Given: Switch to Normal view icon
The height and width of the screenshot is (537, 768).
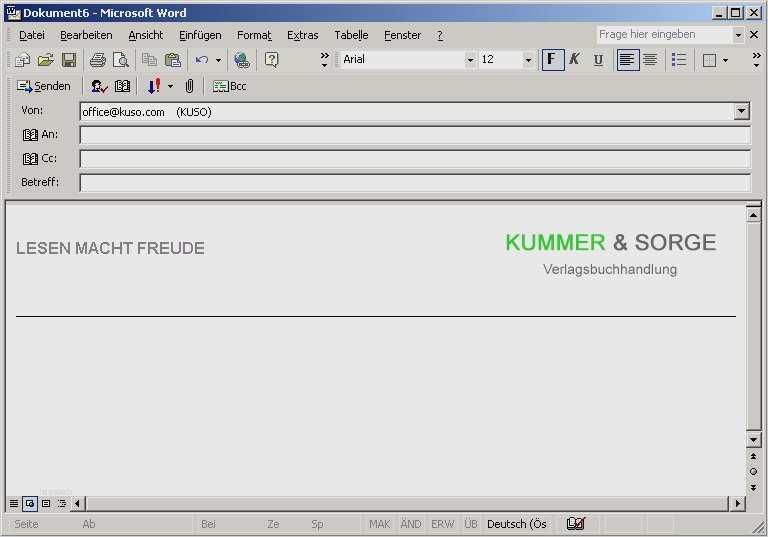Looking at the screenshot, I should 14,503.
